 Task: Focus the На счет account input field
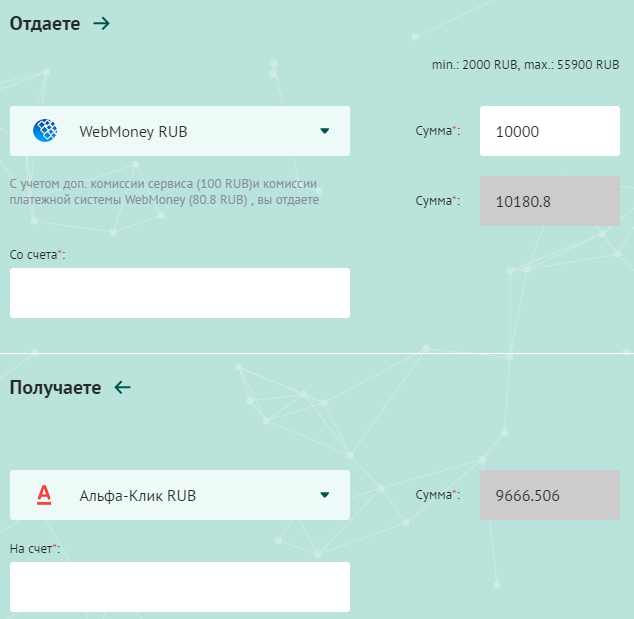(180, 587)
